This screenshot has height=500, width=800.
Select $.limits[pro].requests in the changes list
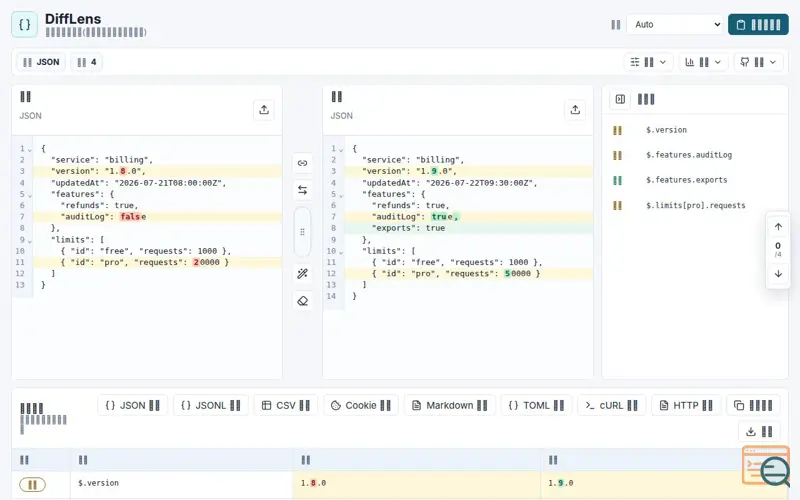point(695,206)
